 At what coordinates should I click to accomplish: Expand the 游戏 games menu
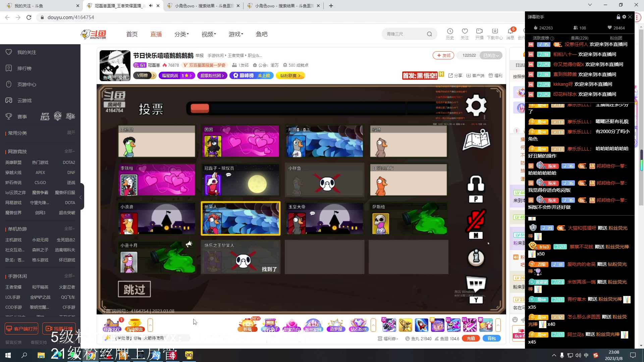tap(236, 34)
